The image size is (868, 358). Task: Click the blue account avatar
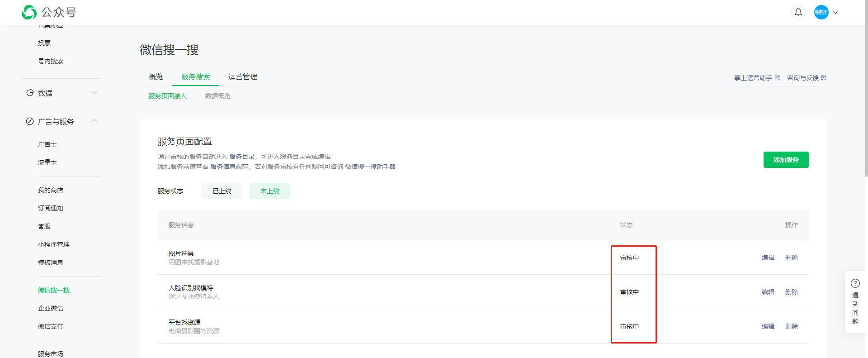(x=821, y=12)
